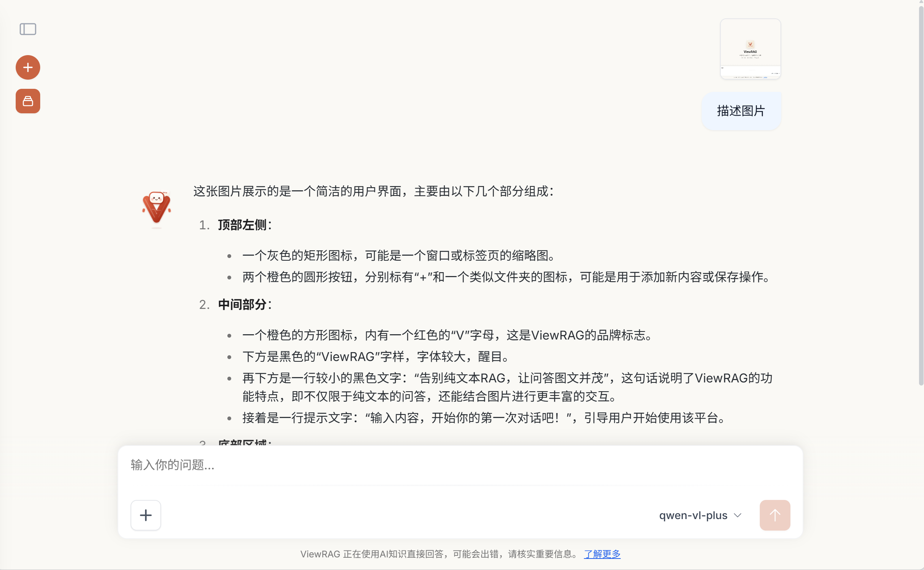The image size is (924, 570).
Task: Click the bullet about 一个灰色的矩形图标
Action: point(399,256)
